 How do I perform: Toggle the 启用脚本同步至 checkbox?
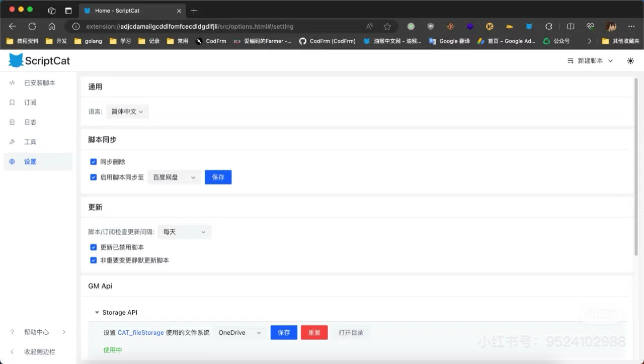point(93,177)
